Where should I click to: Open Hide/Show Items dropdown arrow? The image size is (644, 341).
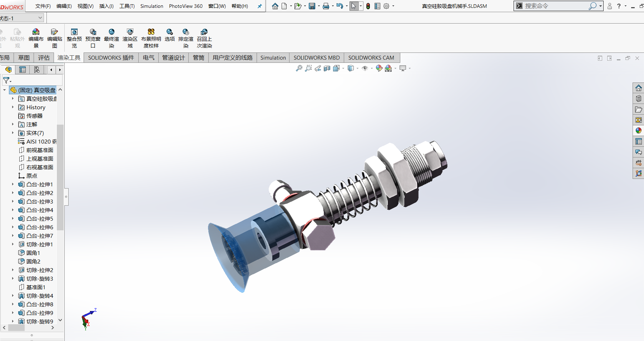(372, 68)
